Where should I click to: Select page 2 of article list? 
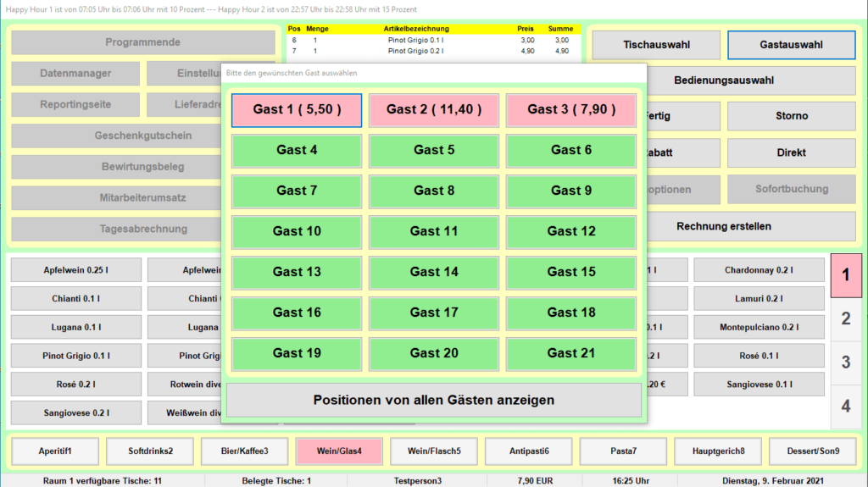point(846,318)
